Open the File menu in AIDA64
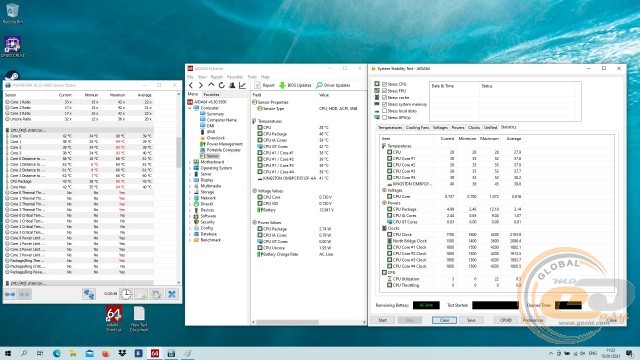This screenshot has width=640, height=360. click(190, 77)
